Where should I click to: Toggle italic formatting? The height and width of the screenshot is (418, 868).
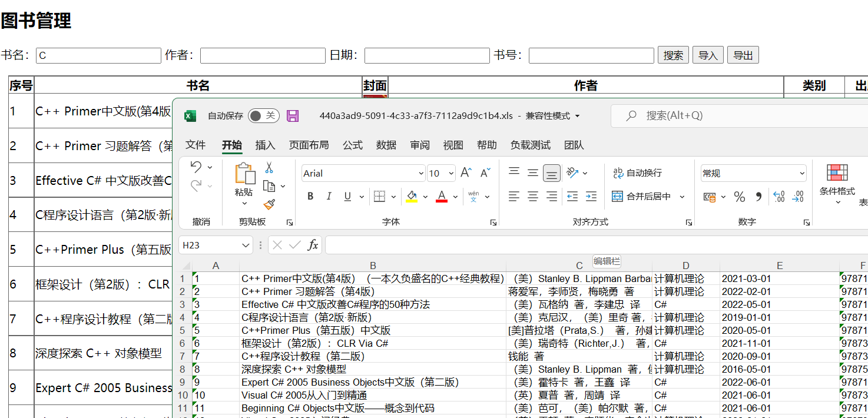coord(329,196)
